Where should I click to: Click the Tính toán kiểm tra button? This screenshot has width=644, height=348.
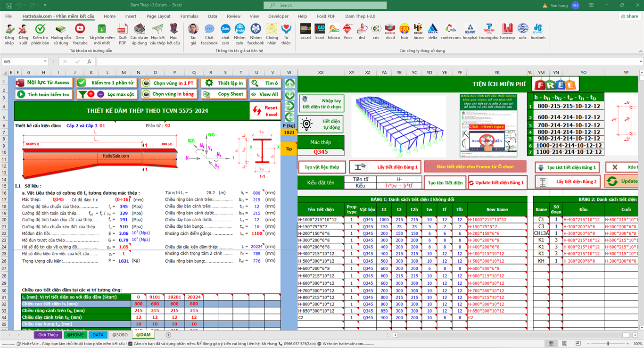pyautogui.click(x=43, y=94)
